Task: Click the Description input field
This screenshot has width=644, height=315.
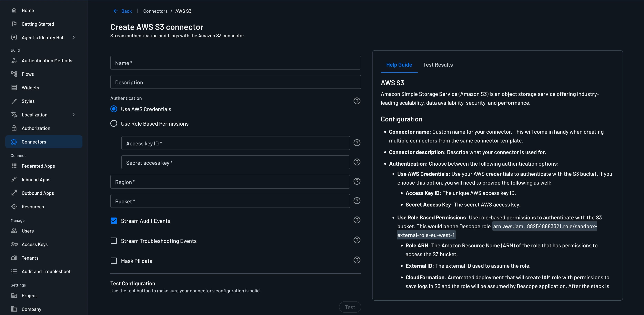Action: 235,82
